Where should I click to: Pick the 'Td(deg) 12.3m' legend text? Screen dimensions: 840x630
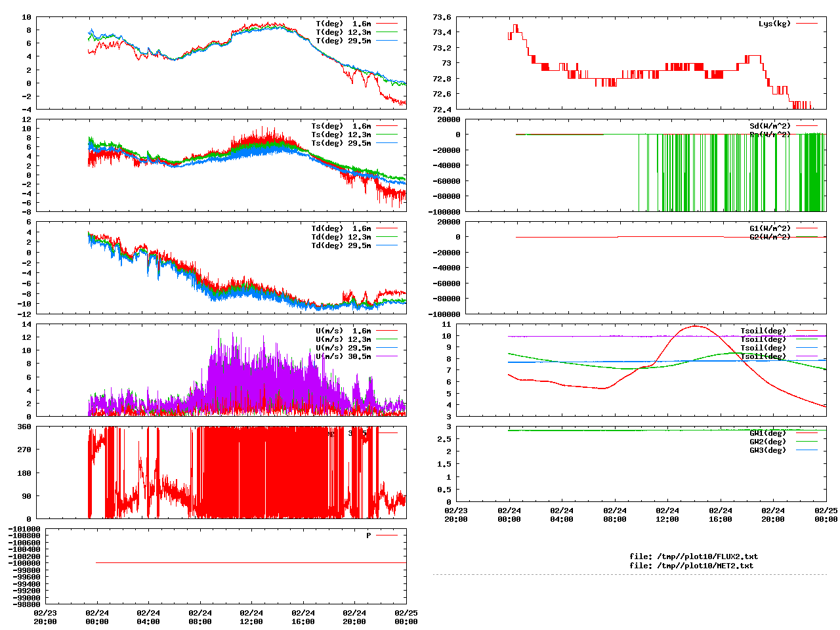coord(341,237)
